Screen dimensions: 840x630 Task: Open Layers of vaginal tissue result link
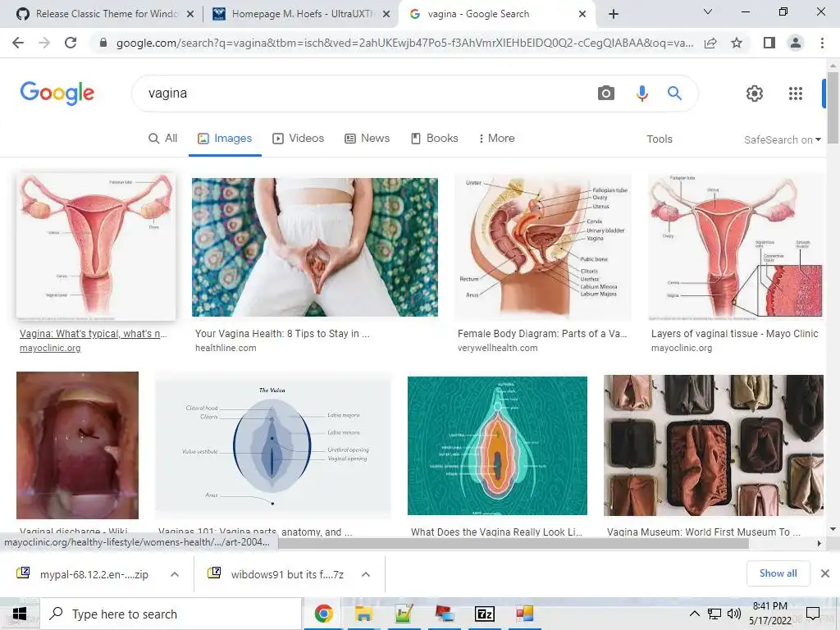point(734,333)
